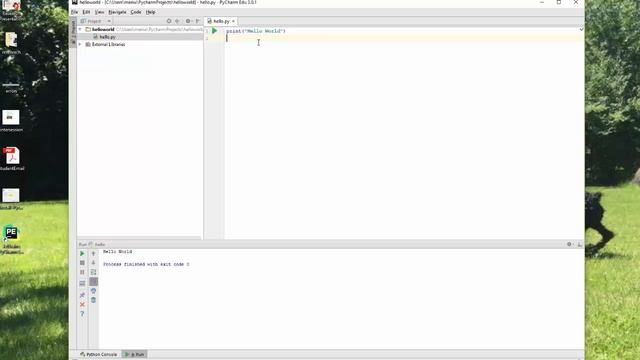Close the run session with the red X icon
Screen dimensions: 640x360
click(82, 304)
